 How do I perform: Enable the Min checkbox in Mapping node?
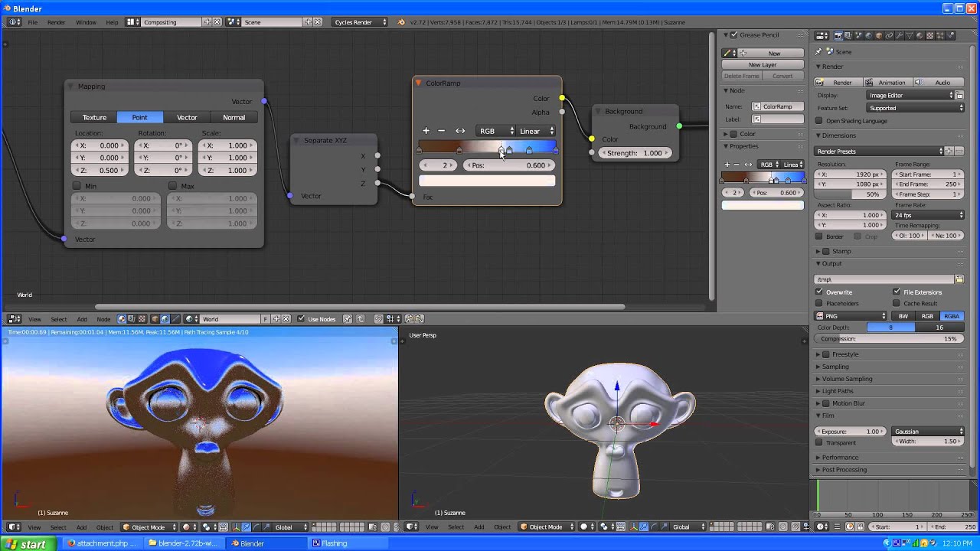tap(77, 186)
